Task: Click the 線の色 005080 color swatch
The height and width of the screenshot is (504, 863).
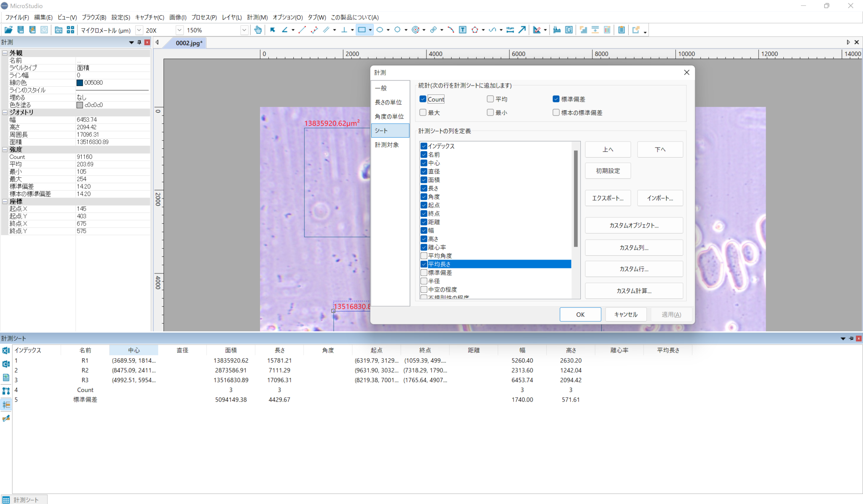Action: click(80, 83)
